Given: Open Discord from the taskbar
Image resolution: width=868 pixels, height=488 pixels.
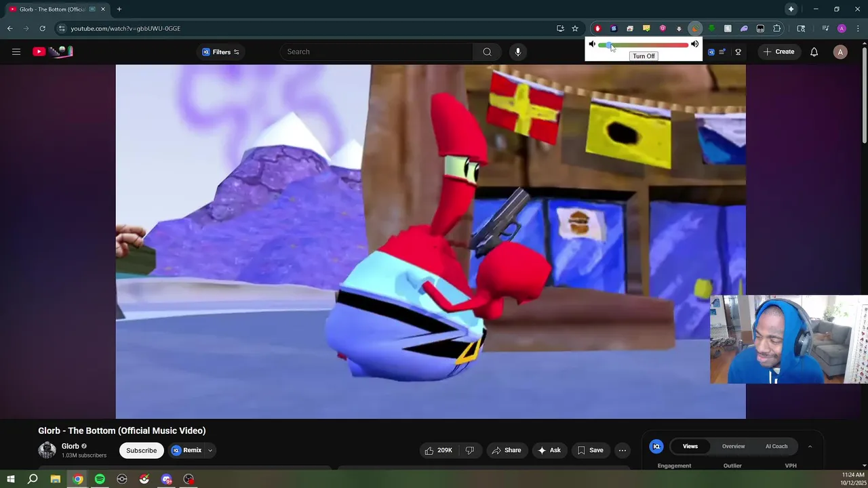Looking at the screenshot, I should pos(166,479).
